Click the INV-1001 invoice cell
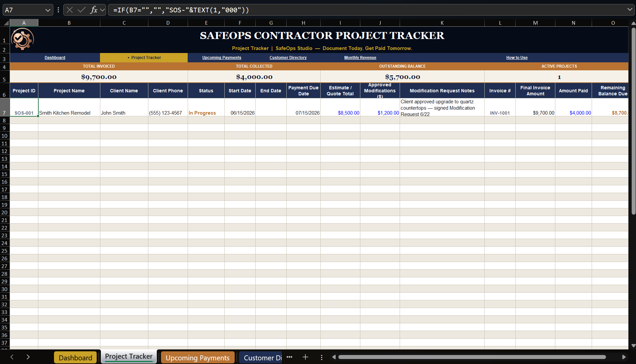Viewport: 636px width, 364px height. (500, 107)
